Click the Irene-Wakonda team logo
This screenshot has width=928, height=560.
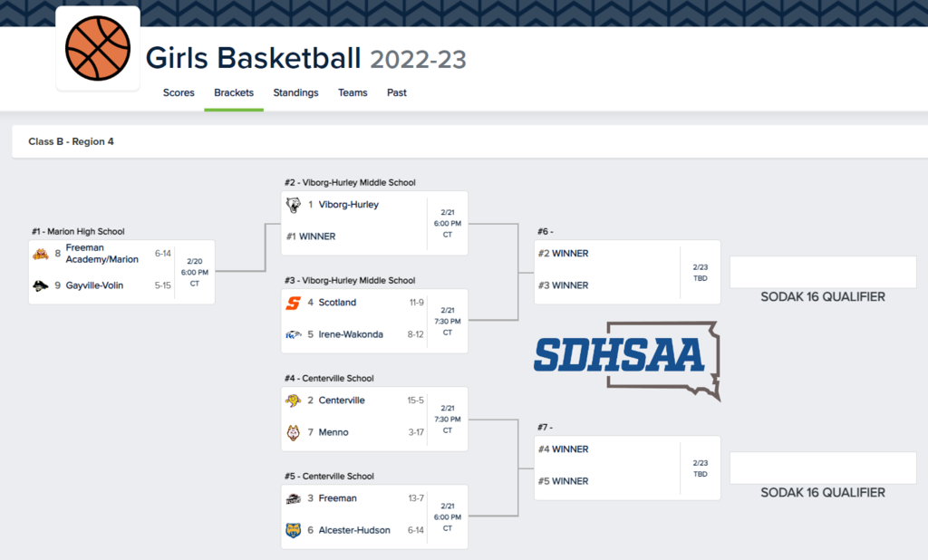[294, 334]
